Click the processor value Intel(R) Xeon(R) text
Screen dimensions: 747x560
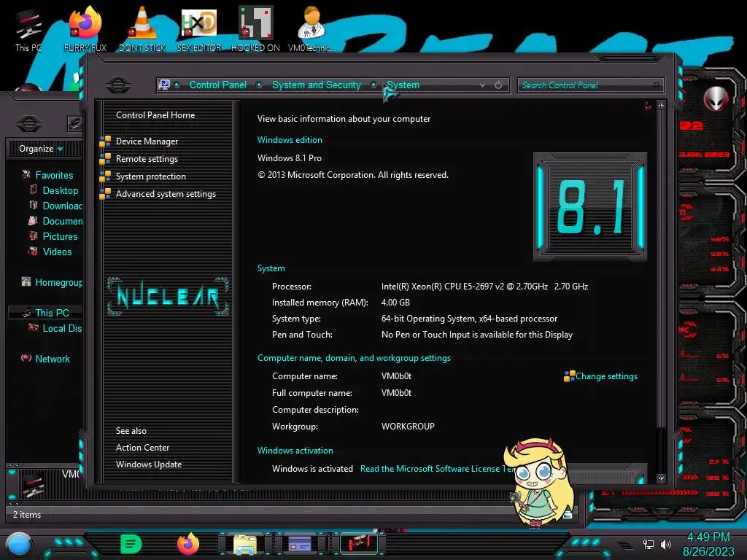click(x=484, y=286)
